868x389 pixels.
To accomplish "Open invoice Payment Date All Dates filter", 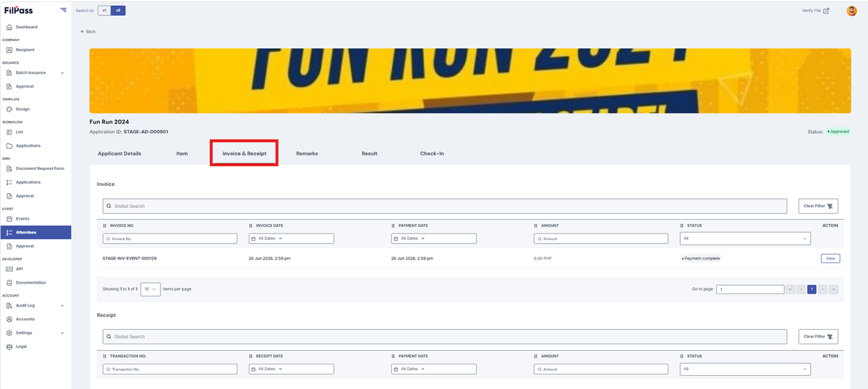I will [434, 239].
